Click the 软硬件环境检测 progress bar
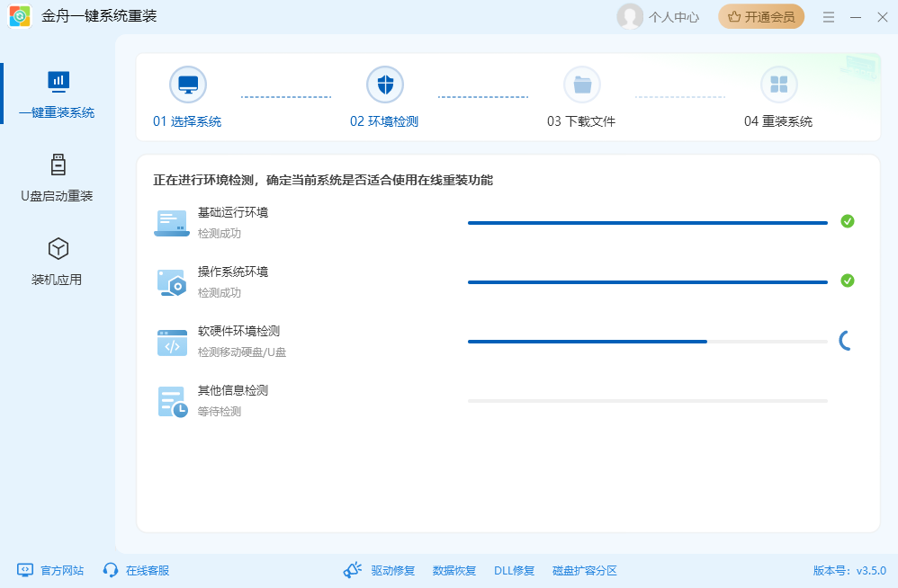The width and height of the screenshot is (898, 588). 646,341
